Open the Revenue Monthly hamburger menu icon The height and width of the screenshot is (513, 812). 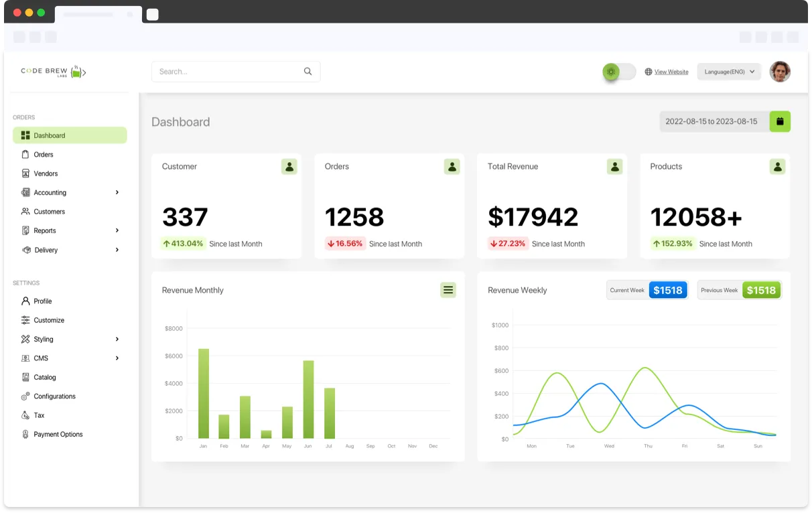pyautogui.click(x=448, y=290)
